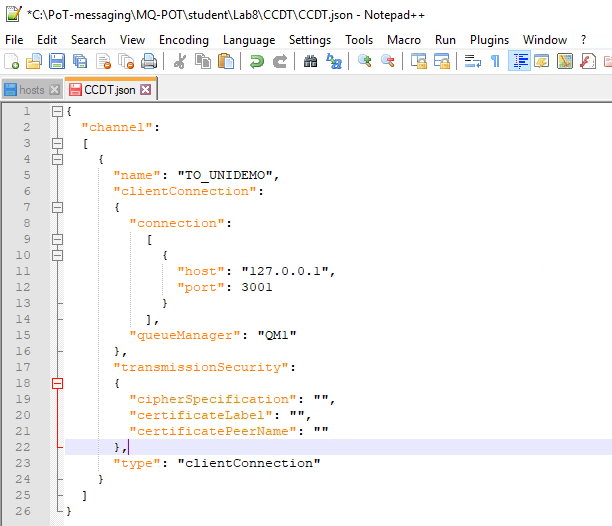
Task: Toggle Show All Characters pilcrow icon
Action: 495,62
